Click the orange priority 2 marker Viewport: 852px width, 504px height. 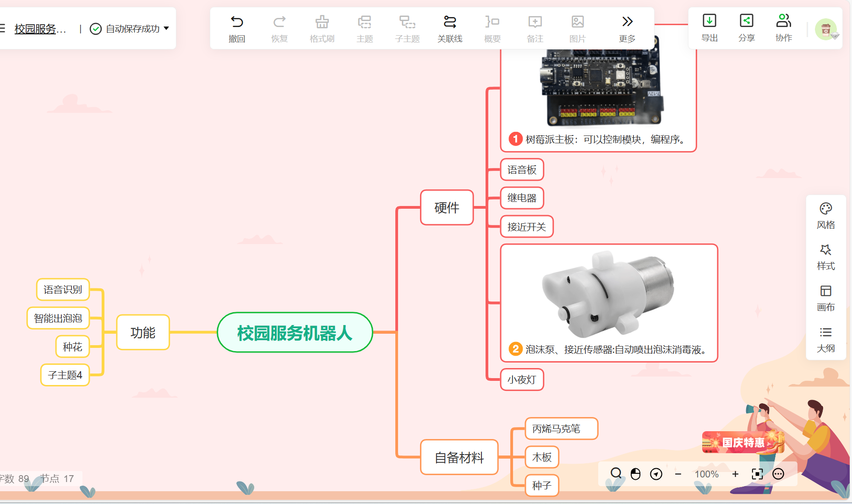coord(515,349)
